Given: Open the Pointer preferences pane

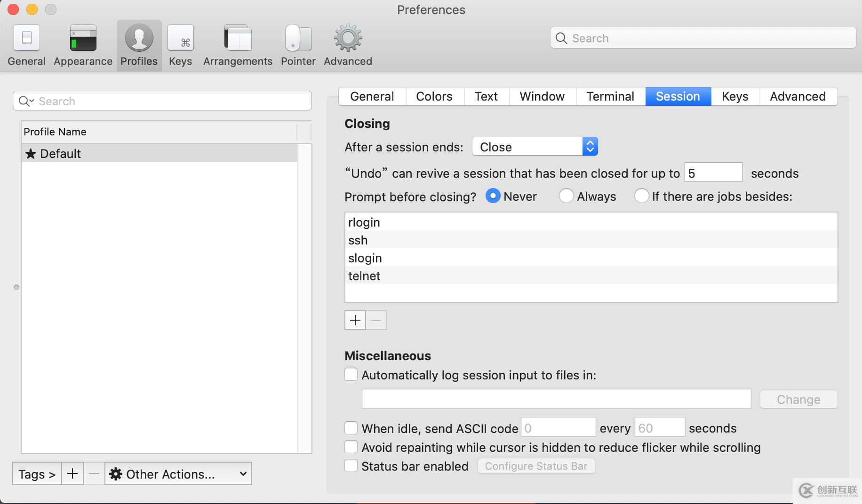Looking at the screenshot, I should [298, 45].
